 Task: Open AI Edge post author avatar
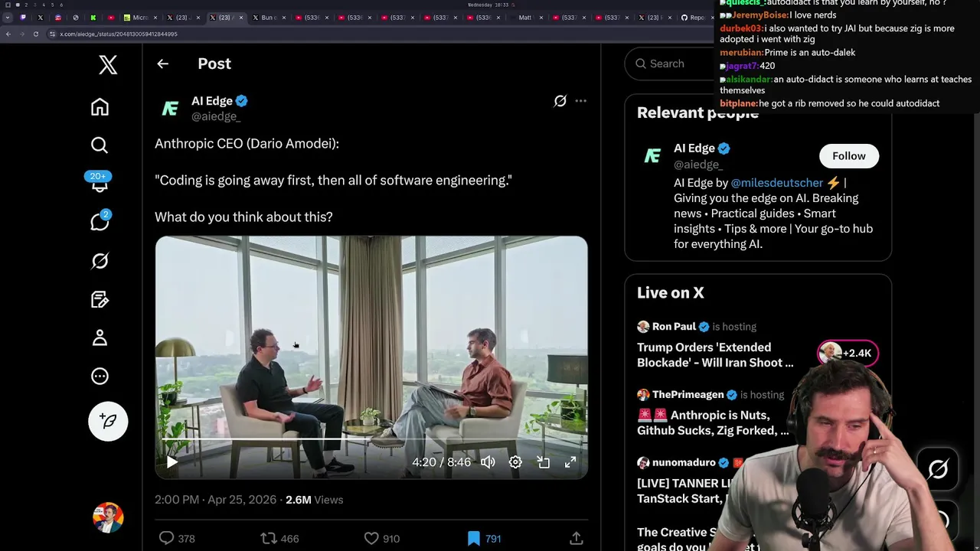point(170,109)
